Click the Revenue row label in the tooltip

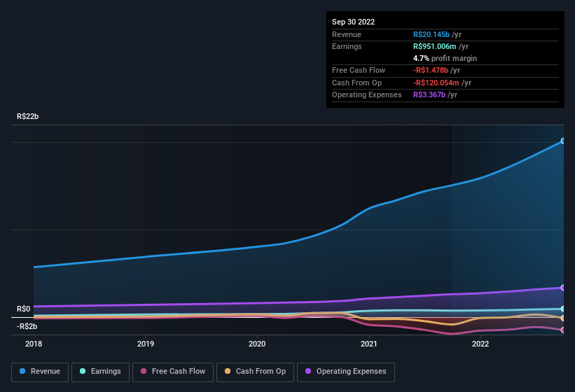coord(347,34)
